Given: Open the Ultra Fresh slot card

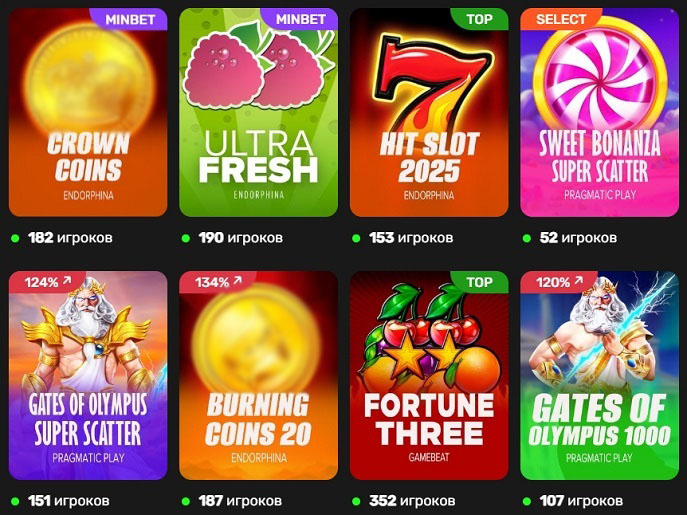Looking at the screenshot, I should (259, 112).
